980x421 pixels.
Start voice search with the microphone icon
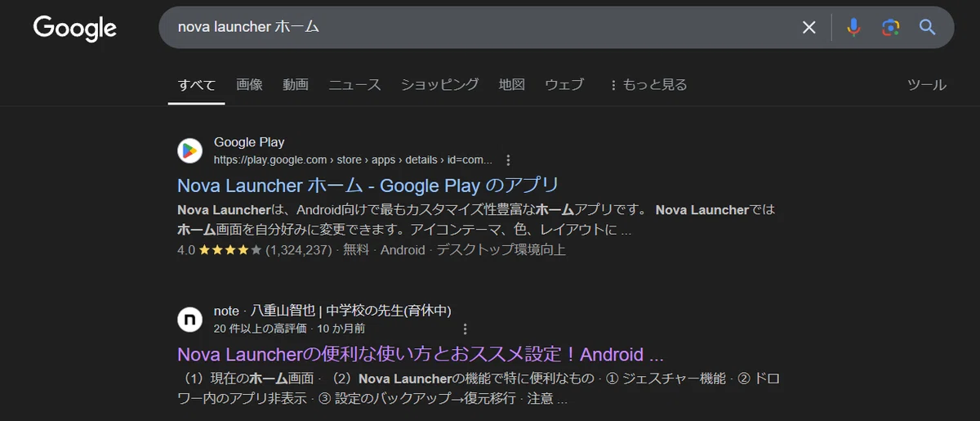point(853,28)
